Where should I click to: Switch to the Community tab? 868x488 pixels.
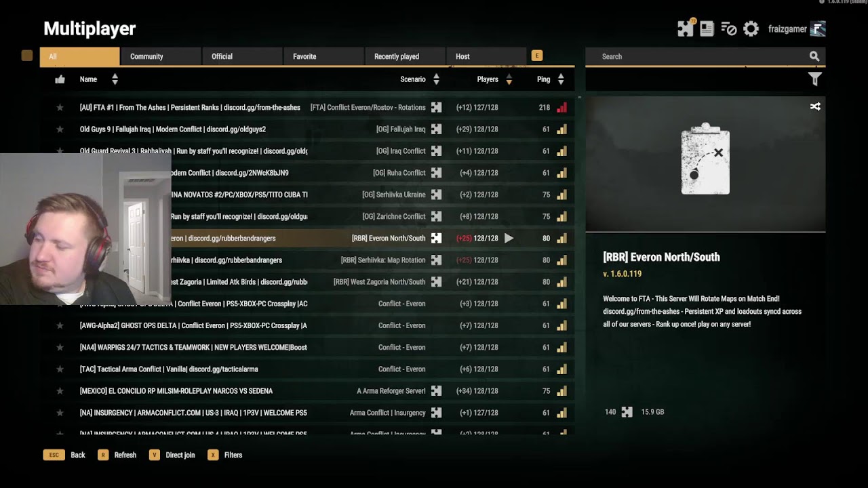pyautogui.click(x=161, y=57)
